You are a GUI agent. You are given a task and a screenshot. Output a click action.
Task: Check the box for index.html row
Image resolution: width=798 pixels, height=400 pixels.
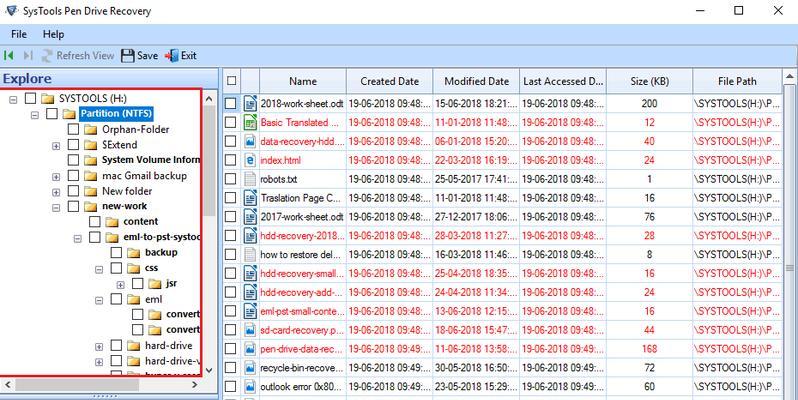(231, 160)
